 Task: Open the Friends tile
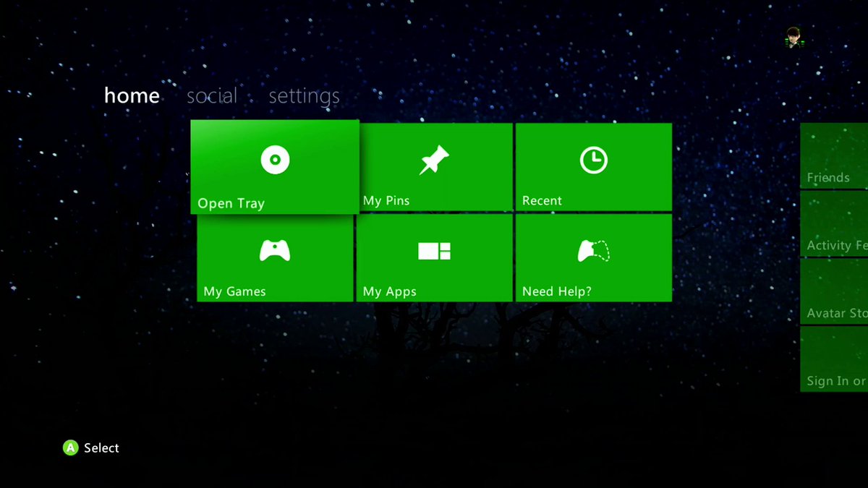834,156
